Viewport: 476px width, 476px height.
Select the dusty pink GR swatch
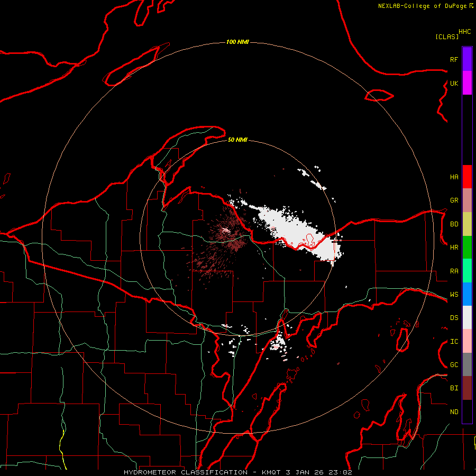(x=467, y=200)
